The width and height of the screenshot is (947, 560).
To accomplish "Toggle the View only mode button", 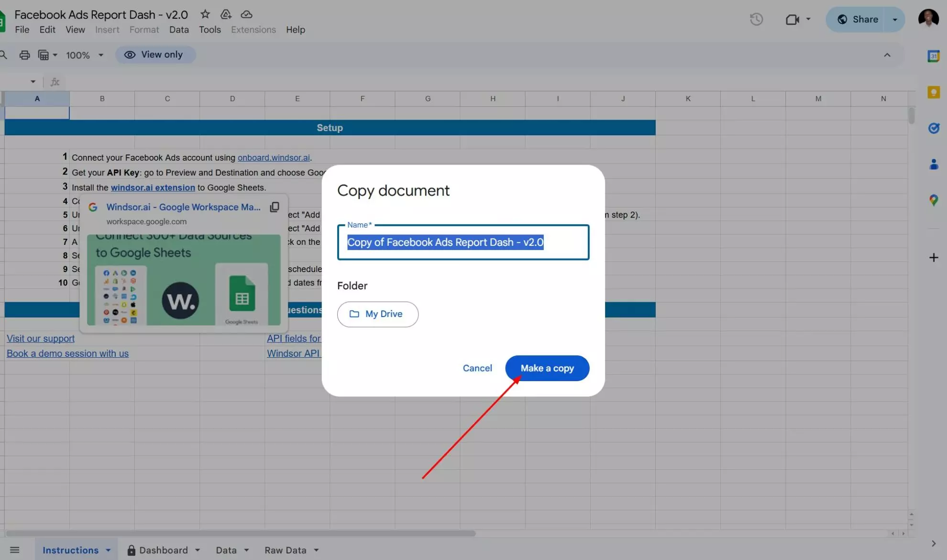I will (x=155, y=55).
